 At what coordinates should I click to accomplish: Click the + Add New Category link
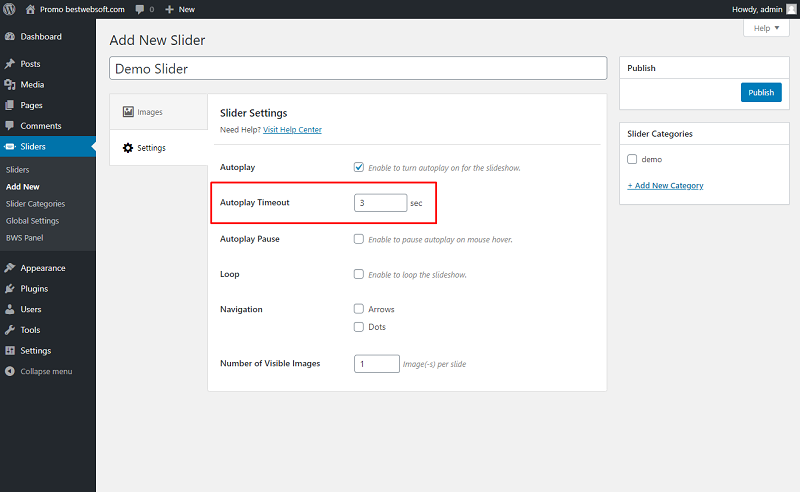(x=665, y=185)
